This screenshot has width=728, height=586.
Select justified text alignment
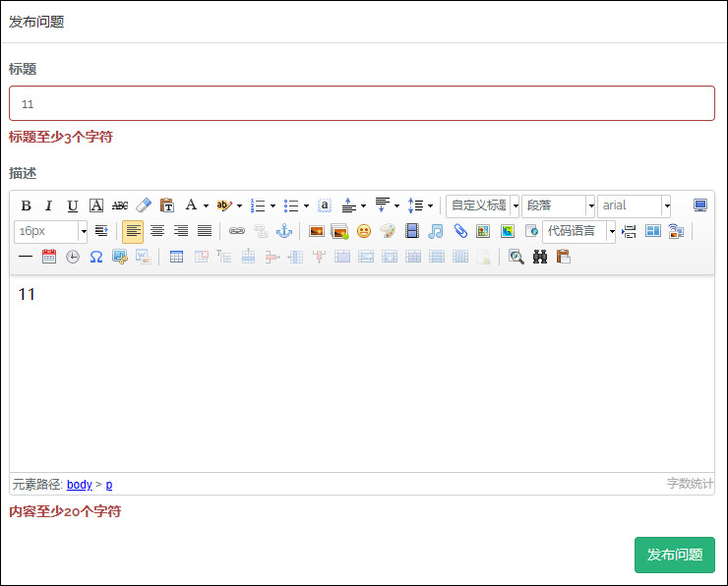[x=205, y=231]
